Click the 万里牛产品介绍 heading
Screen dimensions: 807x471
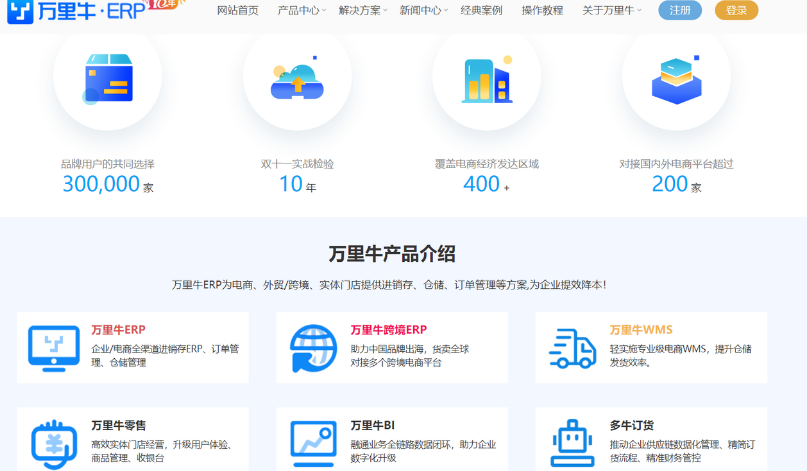(392, 254)
